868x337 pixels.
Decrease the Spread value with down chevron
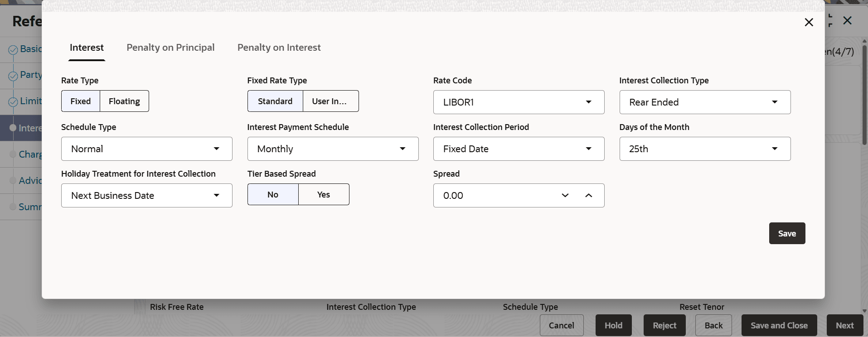point(565,195)
